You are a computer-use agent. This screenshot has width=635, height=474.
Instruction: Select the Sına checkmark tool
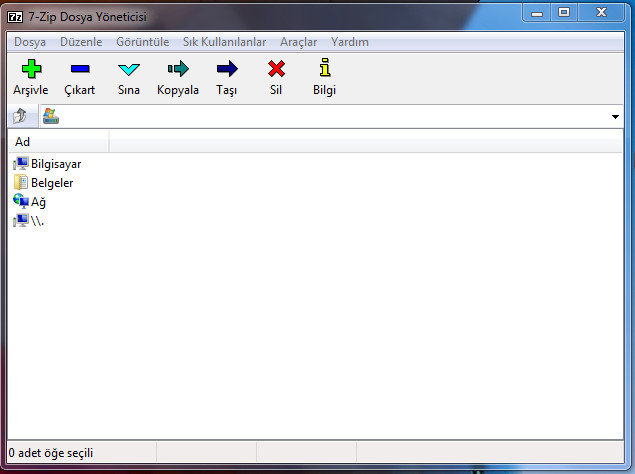[129, 69]
